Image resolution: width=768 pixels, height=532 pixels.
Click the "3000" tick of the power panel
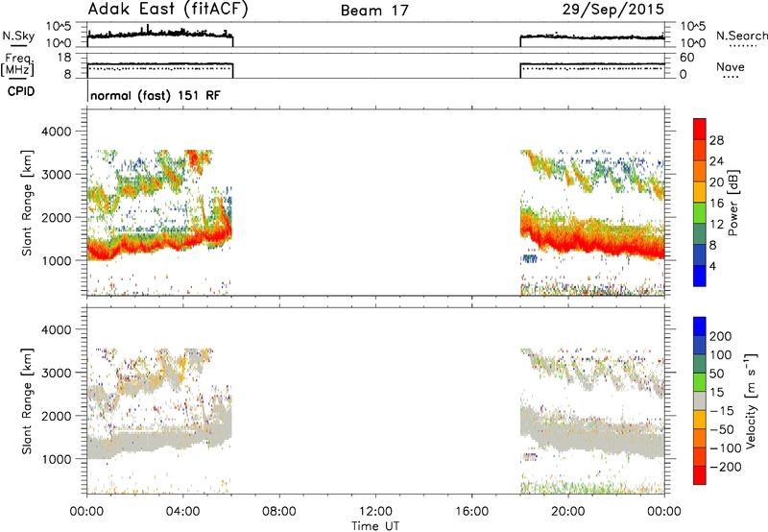pos(56,175)
